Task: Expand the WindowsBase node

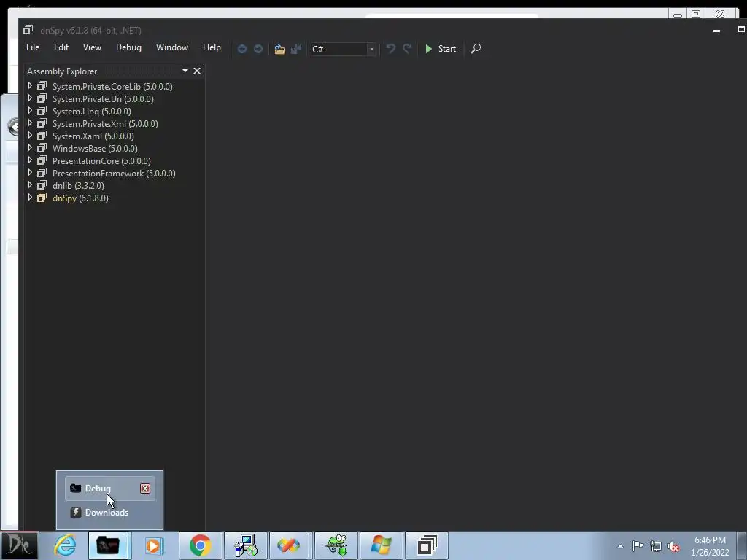Action: (x=30, y=148)
